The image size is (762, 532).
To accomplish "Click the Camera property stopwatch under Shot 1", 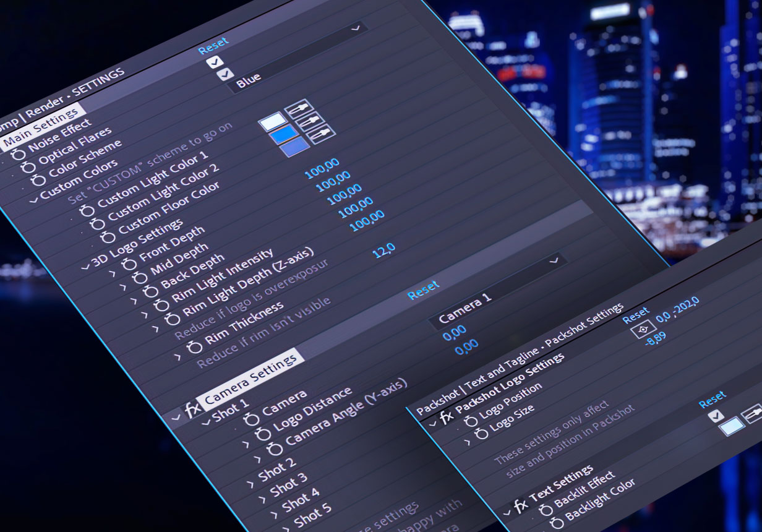I will (x=252, y=419).
